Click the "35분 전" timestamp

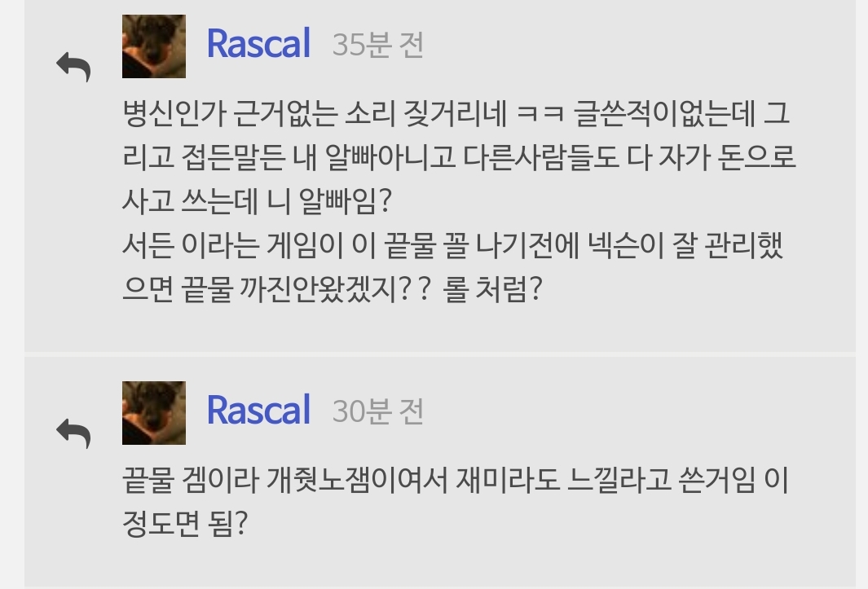tap(377, 46)
